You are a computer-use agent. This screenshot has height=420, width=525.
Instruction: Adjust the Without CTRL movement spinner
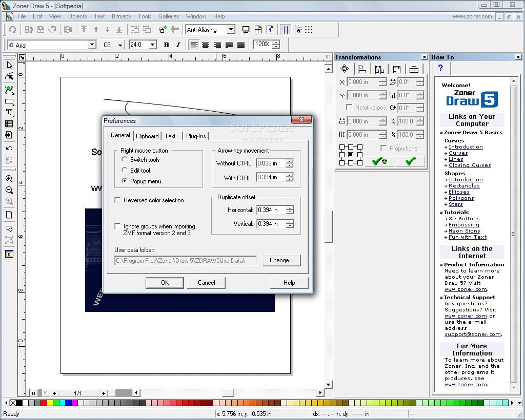[x=290, y=163]
